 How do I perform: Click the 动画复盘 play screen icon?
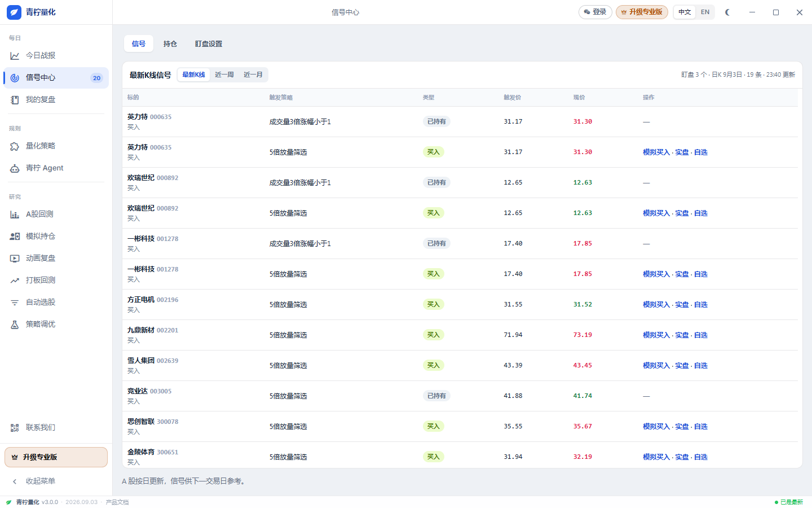[15, 259]
